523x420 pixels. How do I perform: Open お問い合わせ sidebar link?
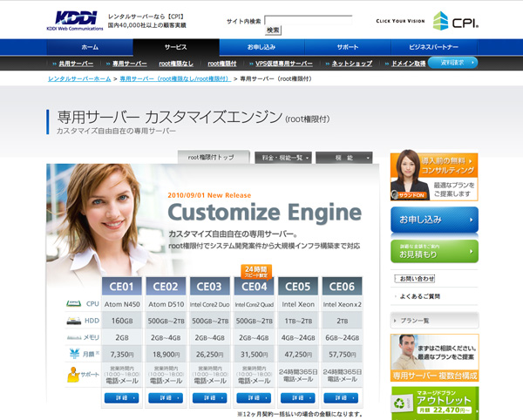[x=415, y=279]
